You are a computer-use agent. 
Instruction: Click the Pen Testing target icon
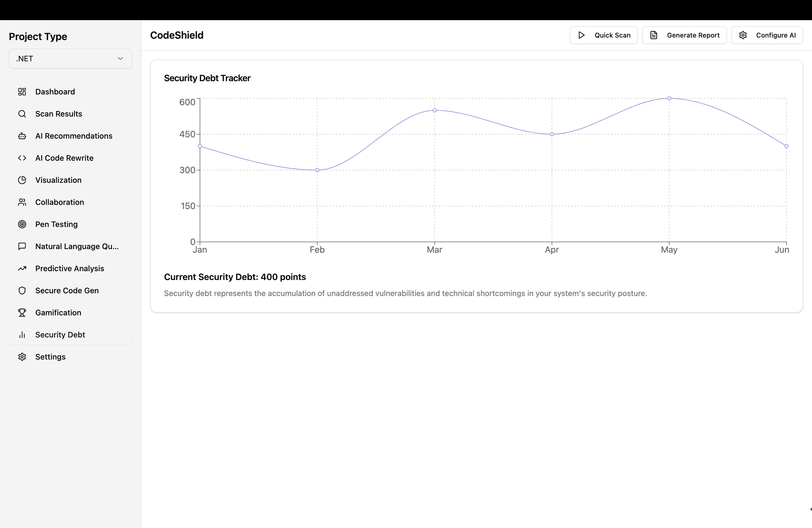[x=22, y=225]
